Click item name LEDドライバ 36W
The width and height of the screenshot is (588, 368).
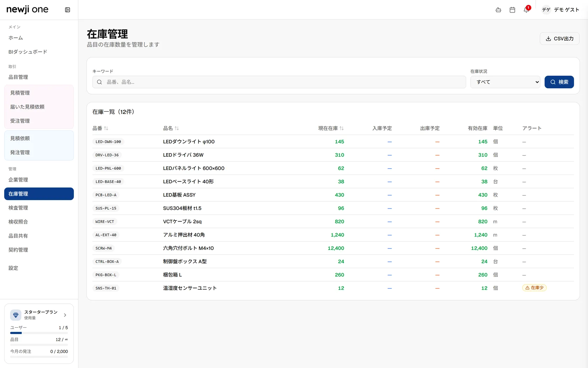[x=183, y=155]
